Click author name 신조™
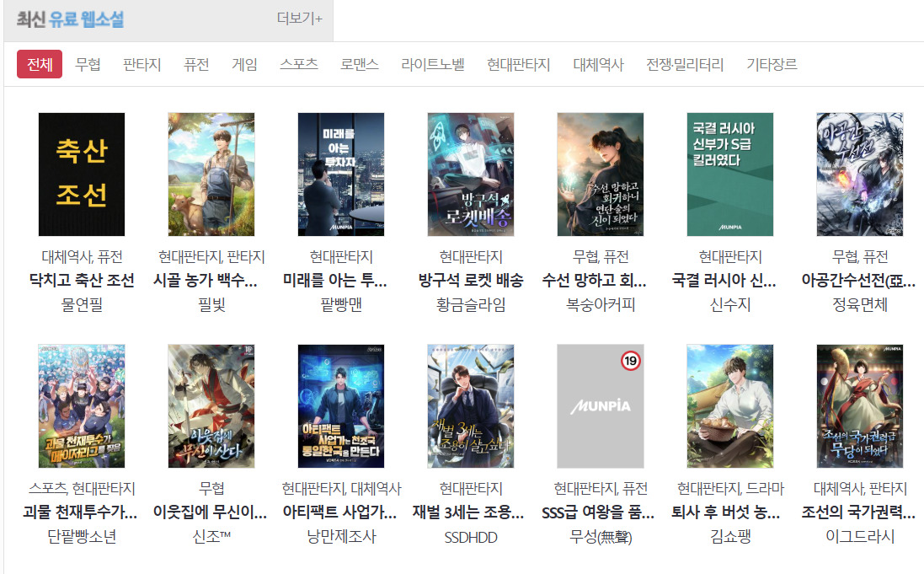 (211, 537)
